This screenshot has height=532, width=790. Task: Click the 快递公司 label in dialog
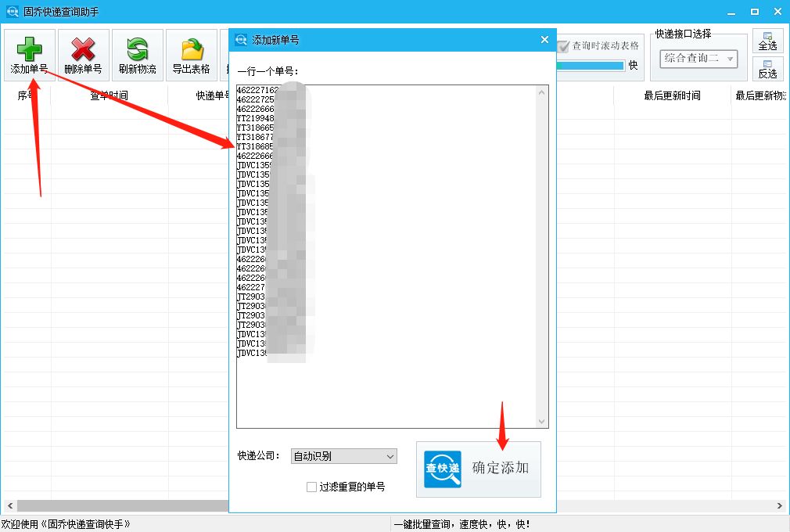258,456
